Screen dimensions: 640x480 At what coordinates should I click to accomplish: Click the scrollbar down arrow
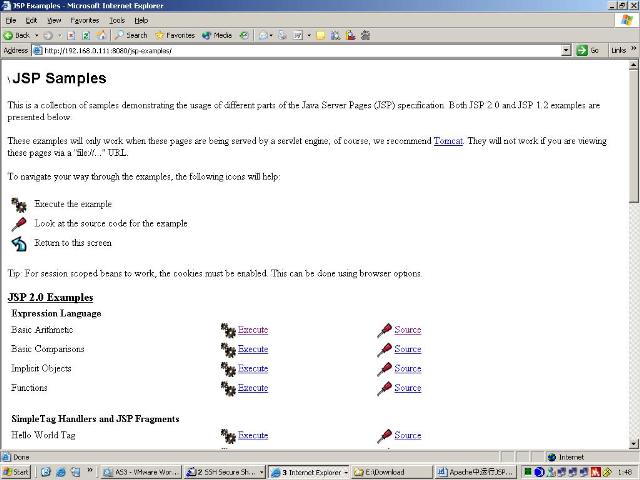[x=633, y=444]
